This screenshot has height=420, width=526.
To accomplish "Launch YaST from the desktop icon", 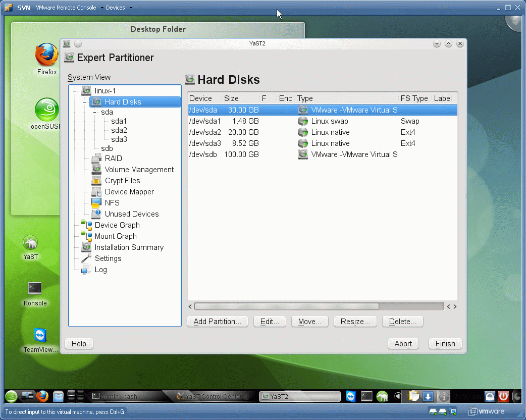I will pyautogui.click(x=30, y=242).
